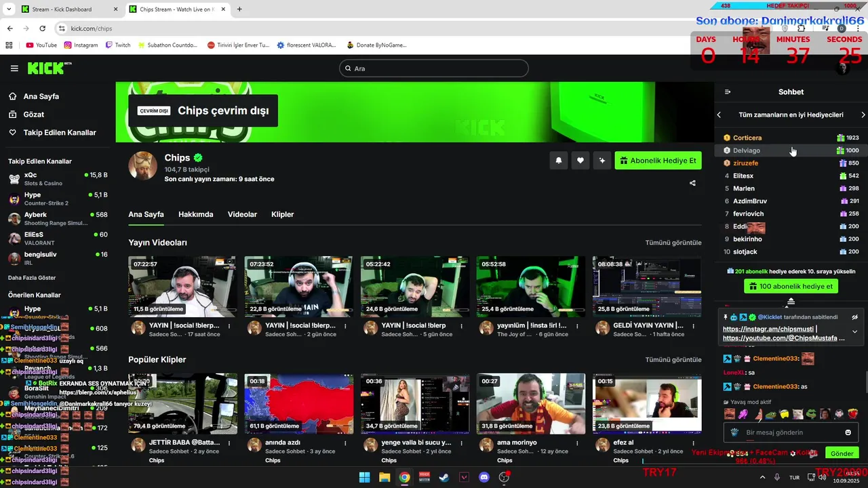This screenshot has height=488, width=868.
Task: Collapse the gift leaderboard panel handle
Action: 791,301
